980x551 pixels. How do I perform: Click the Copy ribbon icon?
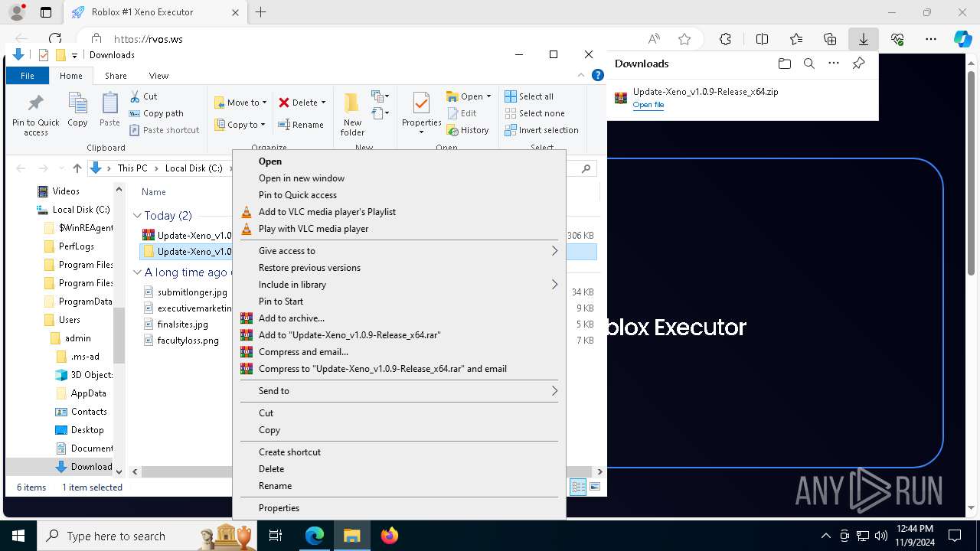pos(77,109)
